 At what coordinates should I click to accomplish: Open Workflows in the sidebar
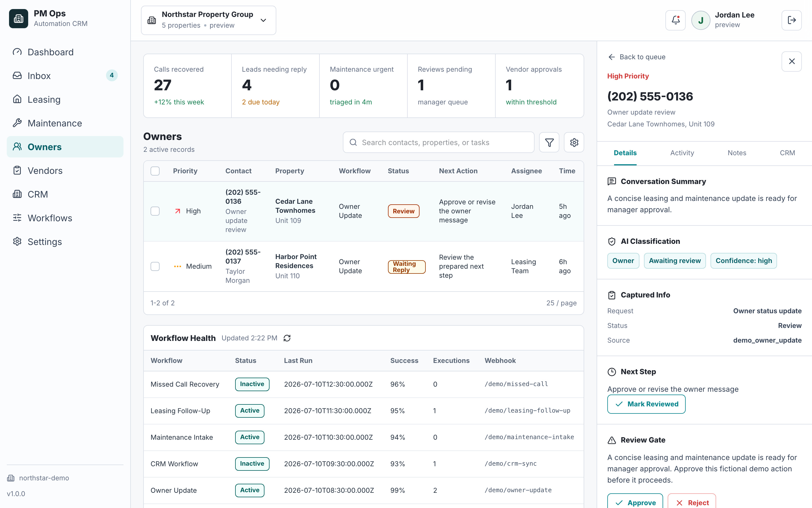pos(65,218)
